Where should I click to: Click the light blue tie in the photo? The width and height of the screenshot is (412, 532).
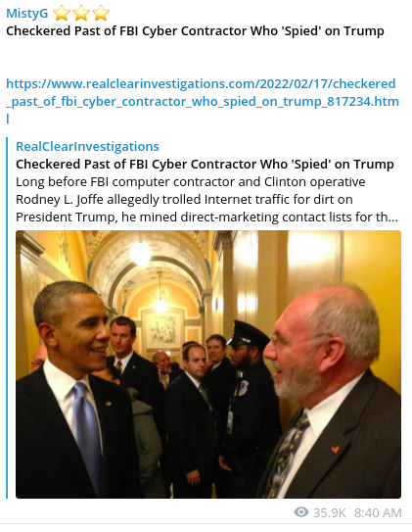click(x=86, y=429)
